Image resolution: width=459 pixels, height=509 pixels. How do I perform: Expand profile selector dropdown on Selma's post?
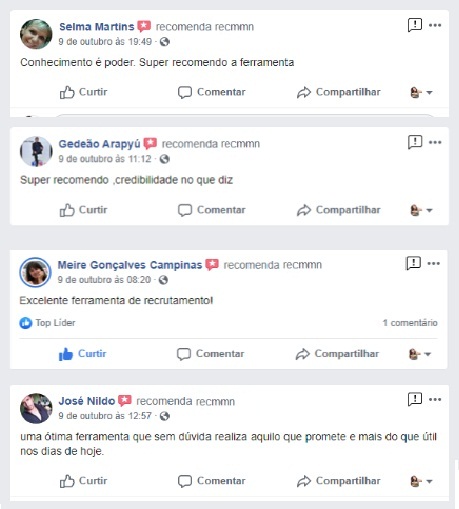point(421,92)
